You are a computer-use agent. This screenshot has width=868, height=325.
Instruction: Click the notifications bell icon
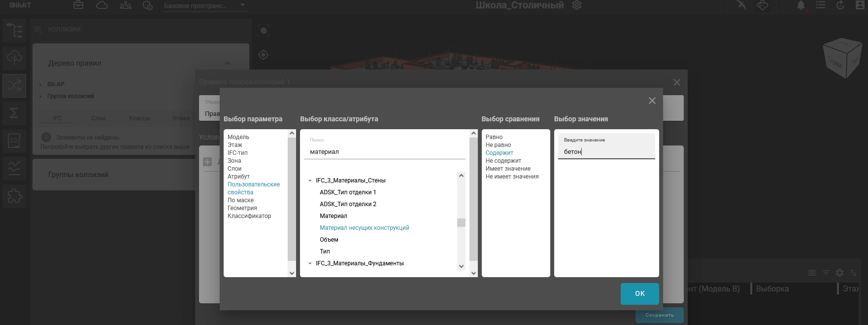801,5
